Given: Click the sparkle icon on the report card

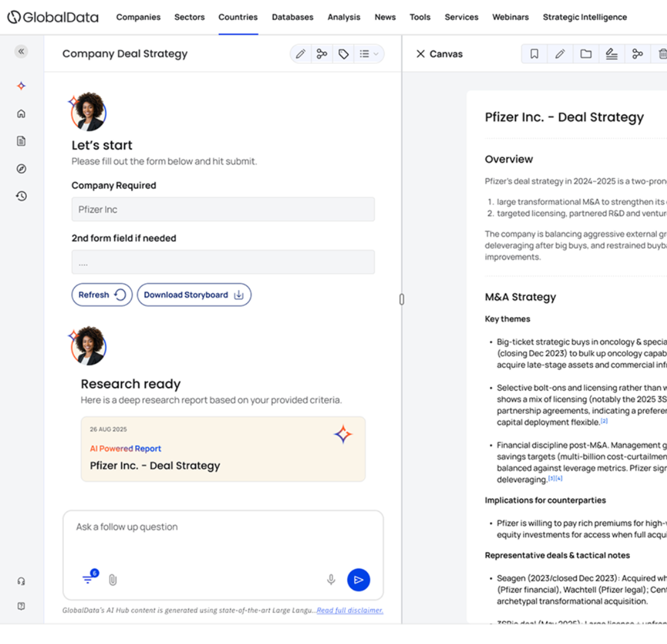Looking at the screenshot, I should coord(343,434).
